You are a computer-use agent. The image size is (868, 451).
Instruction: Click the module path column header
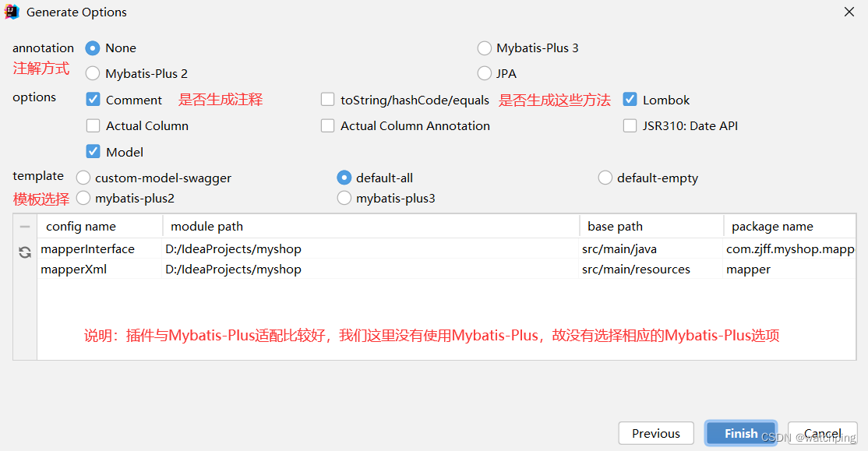coord(371,227)
